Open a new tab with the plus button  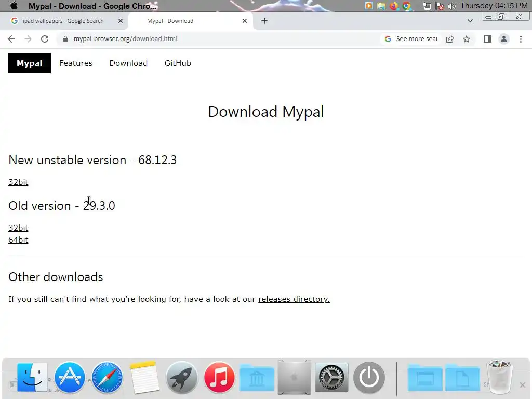pyautogui.click(x=264, y=21)
